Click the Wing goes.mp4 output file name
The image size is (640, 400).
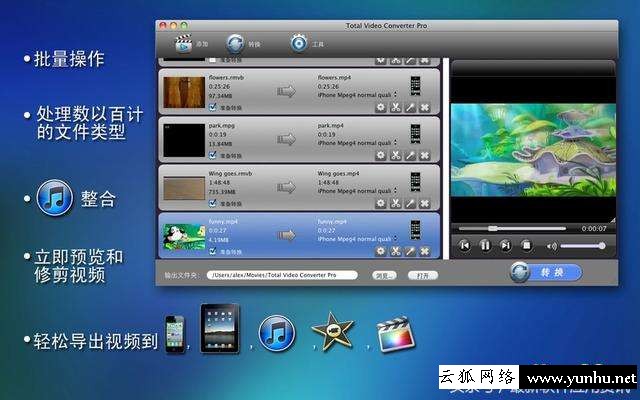tap(338, 173)
